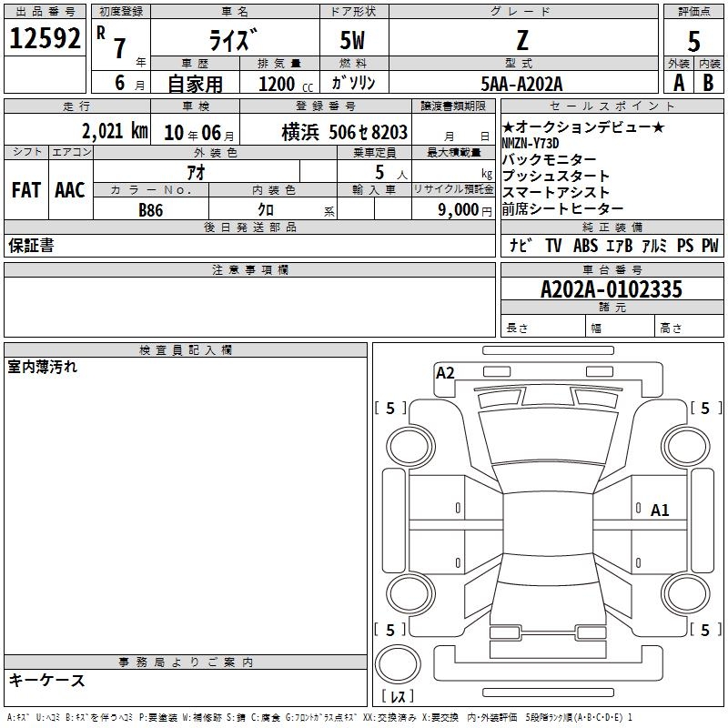
Task: Select the office note キーケース
Action: [x=47, y=680]
